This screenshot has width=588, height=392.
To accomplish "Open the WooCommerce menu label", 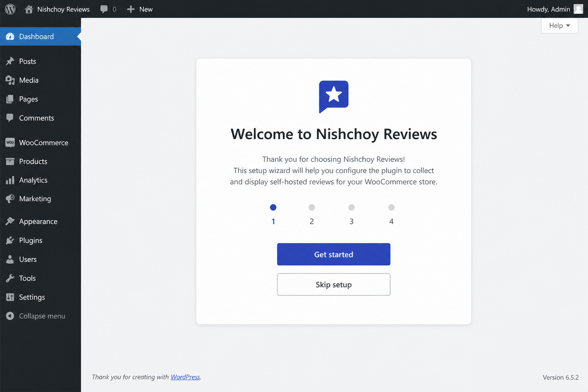I will pos(44,142).
